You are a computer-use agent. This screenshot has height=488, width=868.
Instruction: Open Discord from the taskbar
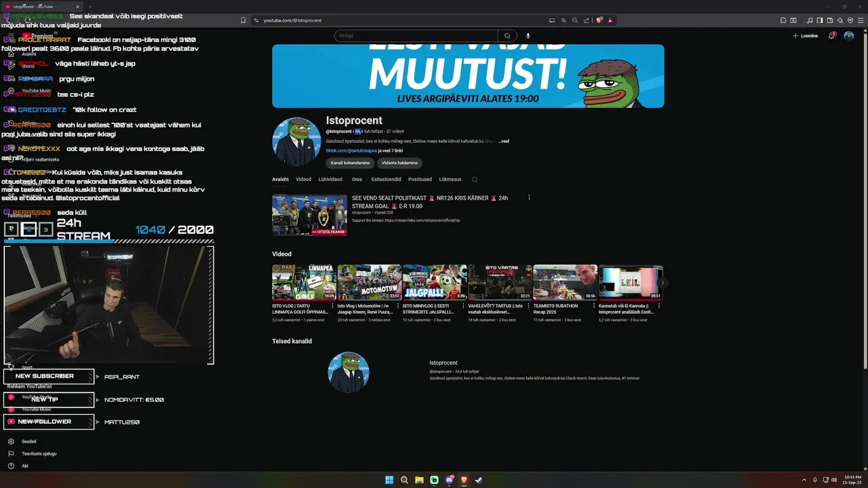pyautogui.click(x=449, y=480)
